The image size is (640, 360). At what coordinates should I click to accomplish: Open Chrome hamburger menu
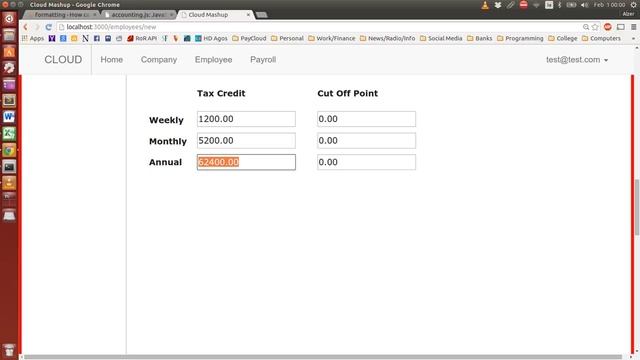633,27
